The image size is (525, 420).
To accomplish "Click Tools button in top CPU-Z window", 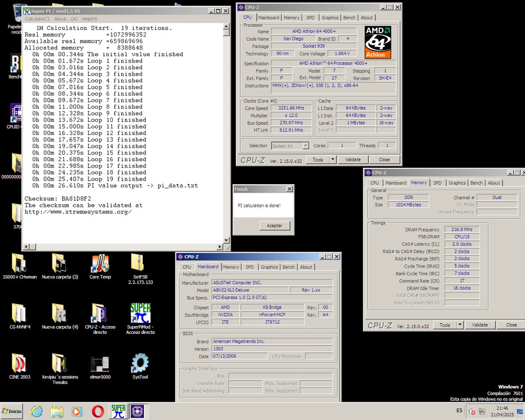I will tap(318, 160).
